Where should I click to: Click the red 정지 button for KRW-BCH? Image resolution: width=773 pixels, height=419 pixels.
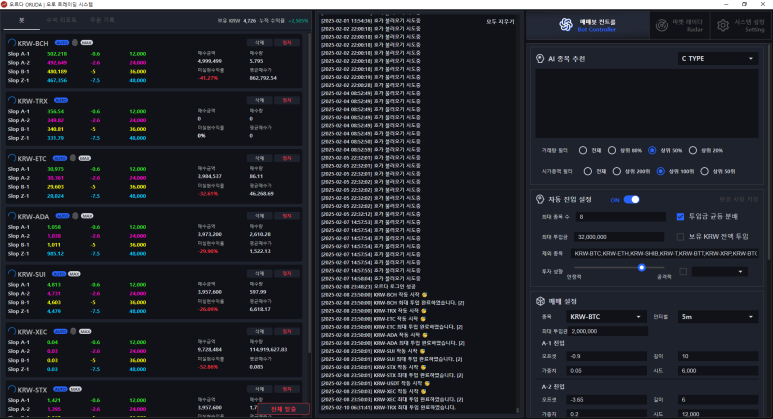(x=287, y=43)
